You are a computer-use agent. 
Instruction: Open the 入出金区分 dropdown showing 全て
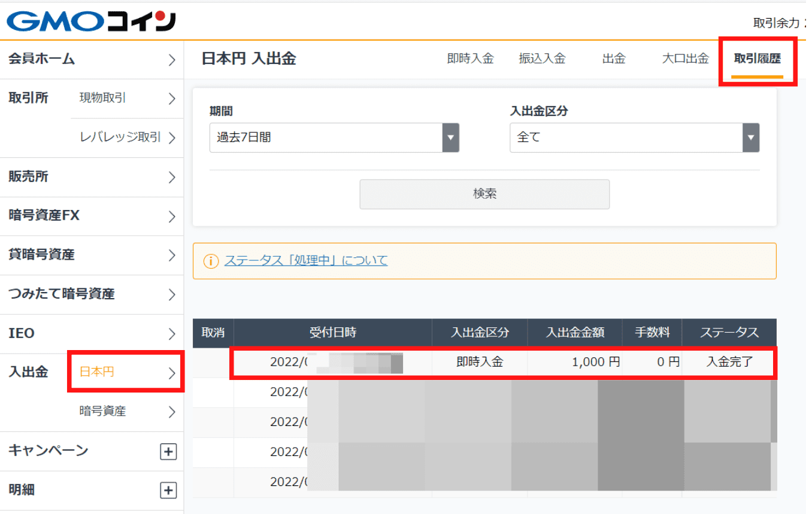635,138
